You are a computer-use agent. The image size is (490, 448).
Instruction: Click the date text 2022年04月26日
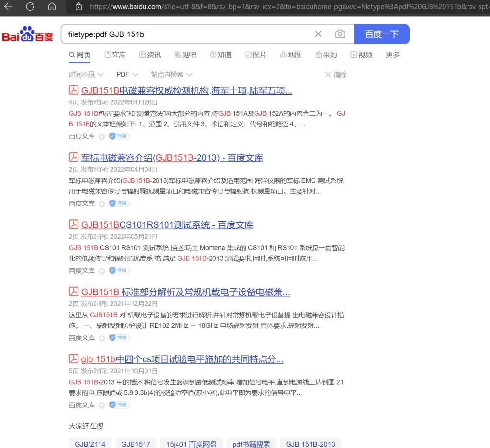[x=134, y=102]
